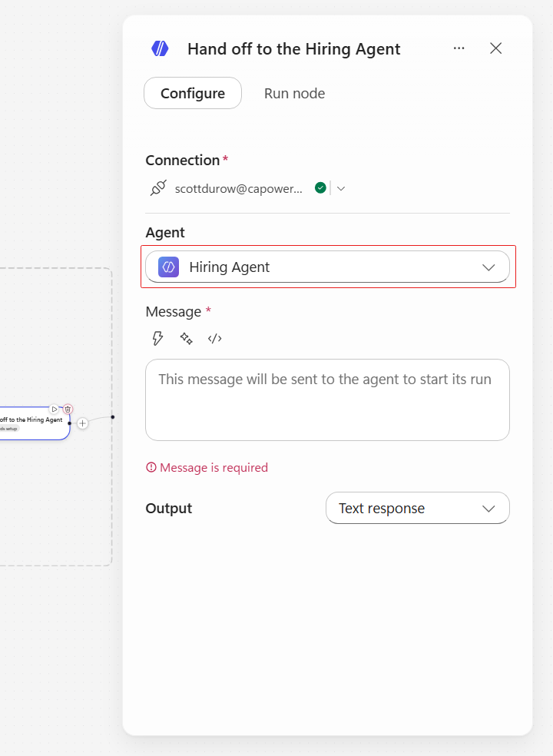Open the code expression editor icon
This screenshot has height=756, width=553.
pyautogui.click(x=214, y=339)
